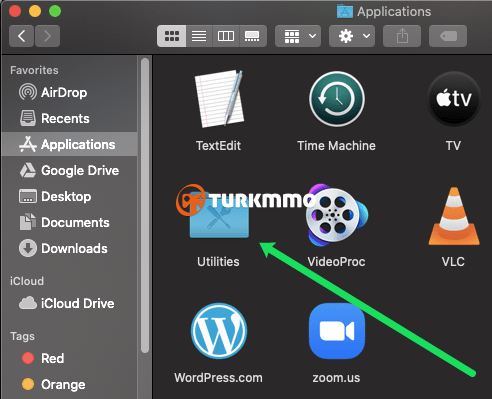This screenshot has width=492, height=399.
Task: Open Downloads in the sidebar
Action: click(x=69, y=248)
